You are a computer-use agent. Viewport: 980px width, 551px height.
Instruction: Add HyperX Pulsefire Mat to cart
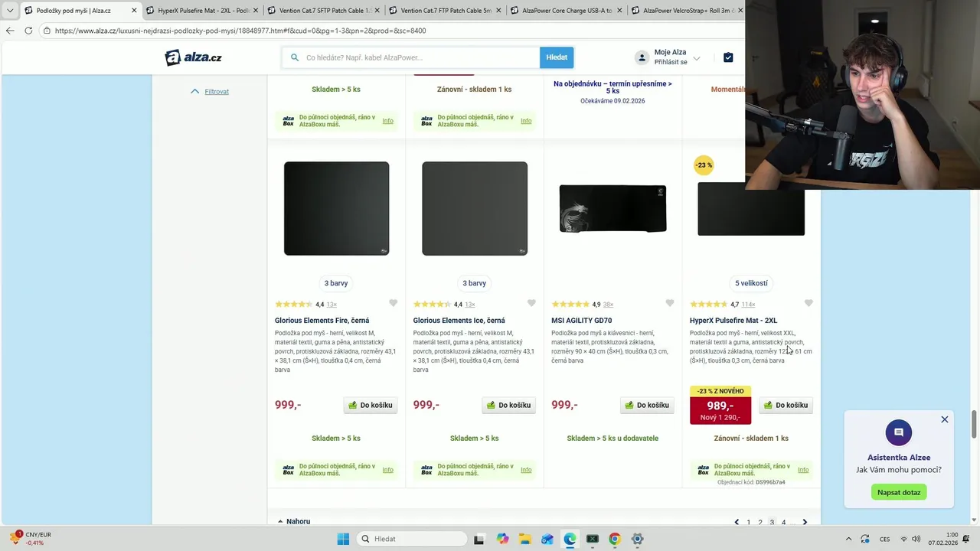[786, 405]
